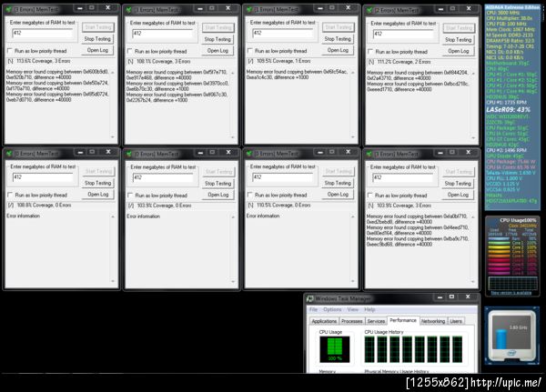Click title icon of MemTest window with 113.6% coverage

click(x=8, y=9)
